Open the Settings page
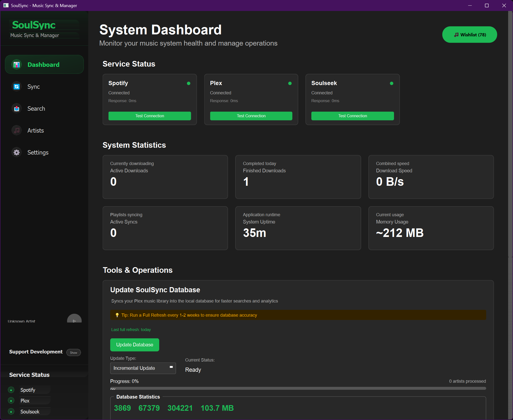This screenshot has height=420, width=513. click(x=44, y=152)
